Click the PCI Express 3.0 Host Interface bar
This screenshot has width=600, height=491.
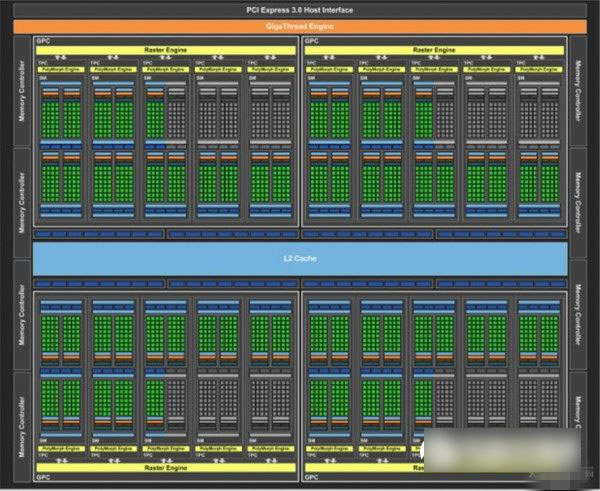[300, 10]
